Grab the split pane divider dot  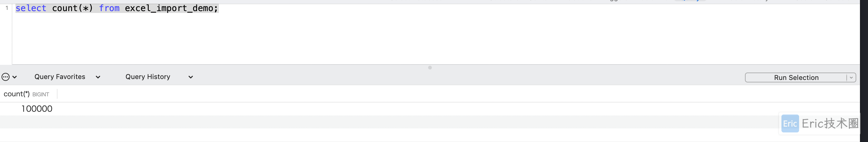tap(430, 68)
